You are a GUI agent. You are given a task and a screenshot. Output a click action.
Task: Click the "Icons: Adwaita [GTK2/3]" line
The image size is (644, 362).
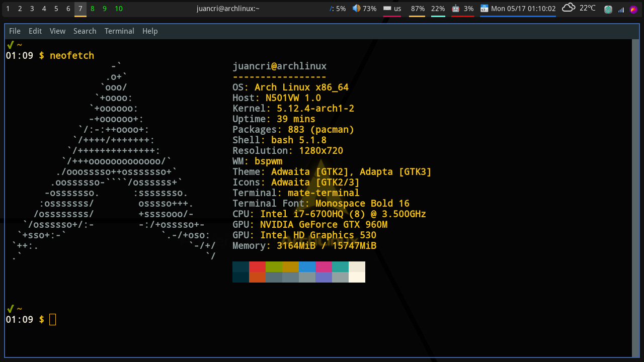tap(296, 182)
